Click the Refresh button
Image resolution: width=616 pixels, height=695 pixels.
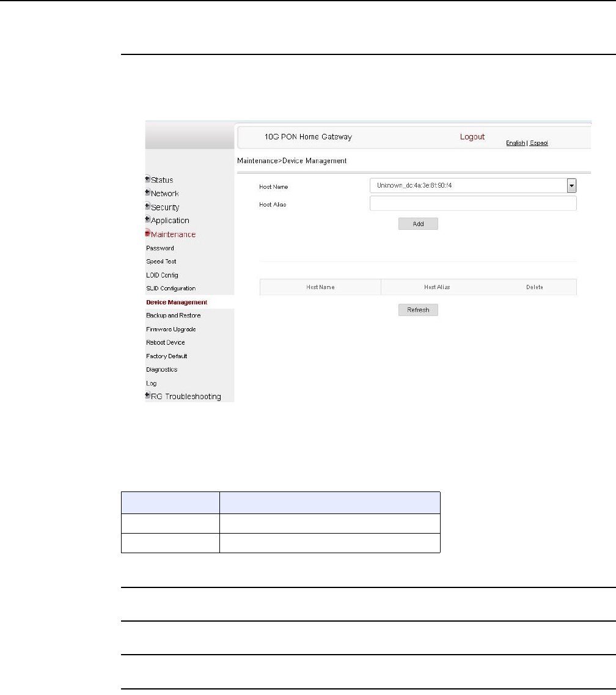point(418,310)
